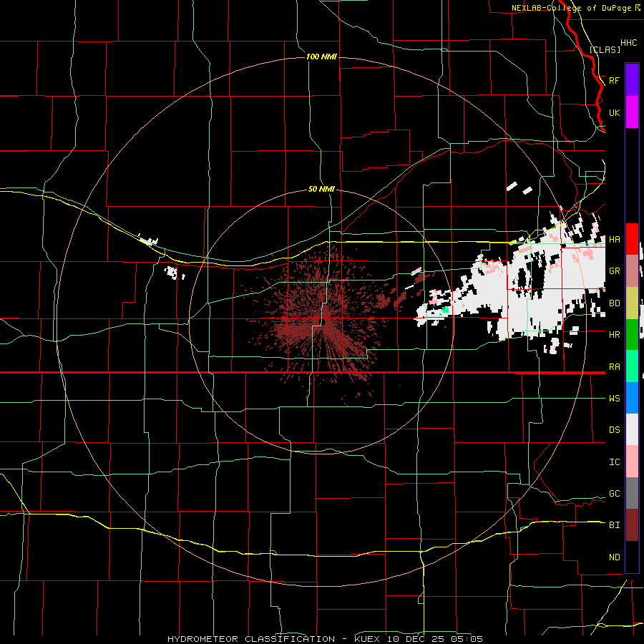Pick the olive-yellow BD legend swatch
Image resolution: width=644 pixels, height=644 pixels.
(632, 303)
